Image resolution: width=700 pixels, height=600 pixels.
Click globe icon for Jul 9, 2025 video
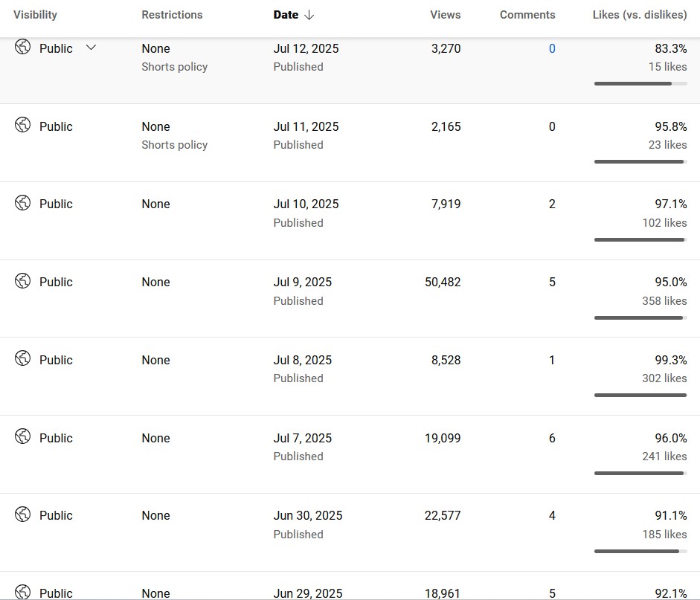pos(23,280)
